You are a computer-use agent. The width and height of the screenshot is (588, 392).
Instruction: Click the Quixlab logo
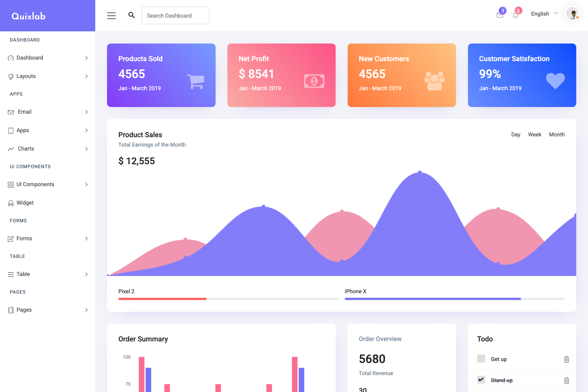[29, 16]
